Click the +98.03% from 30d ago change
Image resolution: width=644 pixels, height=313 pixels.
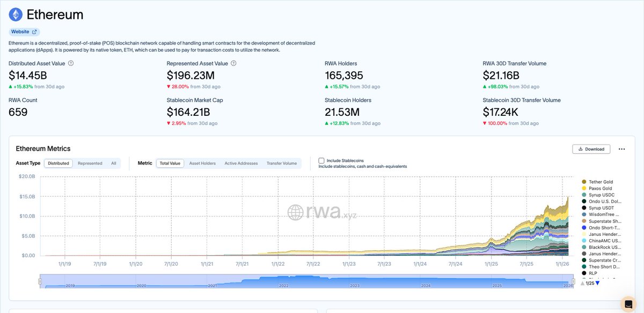(510, 86)
